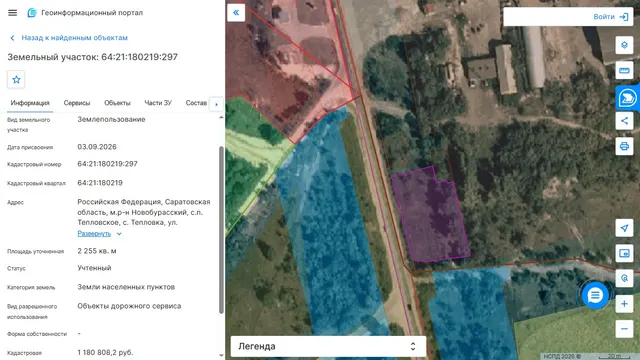The height and width of the screenshot is (360, 640).
Task: Open the Объекты tab
Action: point(117,103)
